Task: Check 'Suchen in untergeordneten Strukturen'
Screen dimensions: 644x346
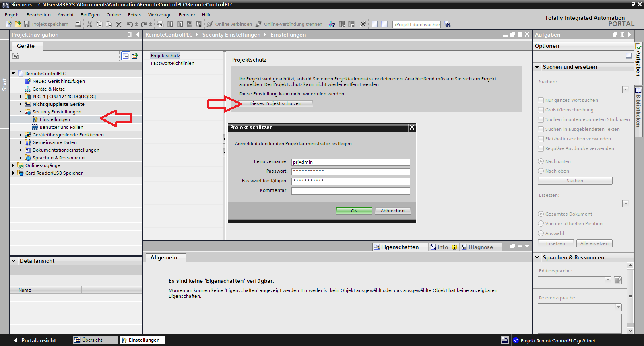Action: pyautogui.click(x=541, y=119)
